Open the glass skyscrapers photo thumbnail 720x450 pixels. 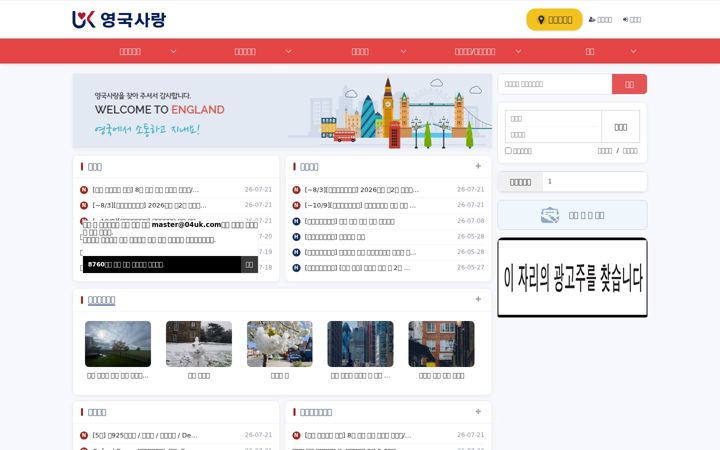click(x=360, y=343)
